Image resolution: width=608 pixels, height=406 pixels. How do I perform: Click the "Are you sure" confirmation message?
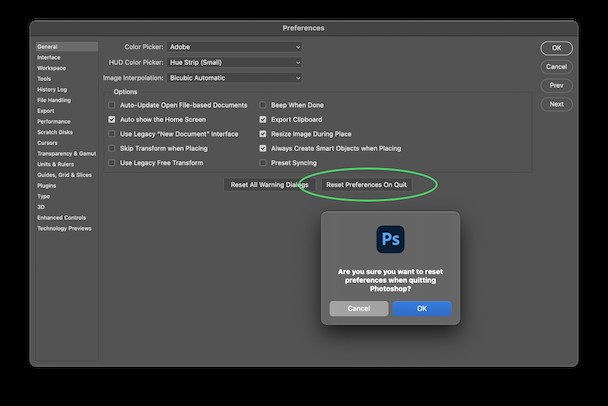(x=390, y=280)
